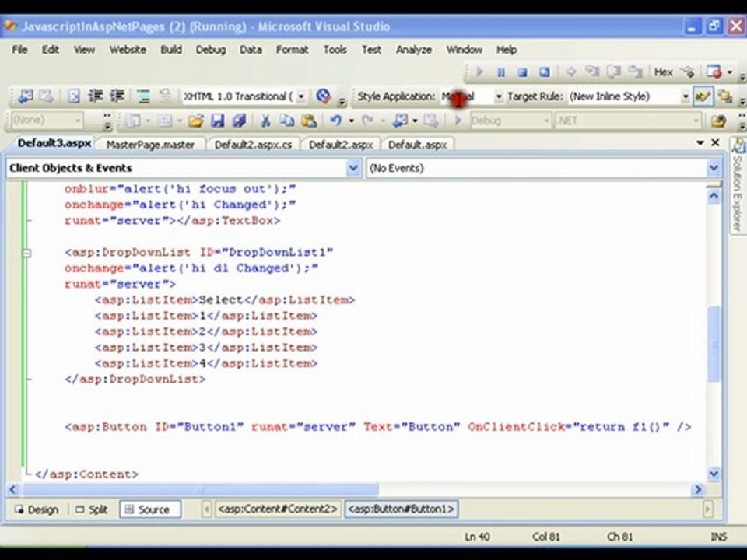
Task: Click the Break All pause icon
Action: click(x=500, y=72)
